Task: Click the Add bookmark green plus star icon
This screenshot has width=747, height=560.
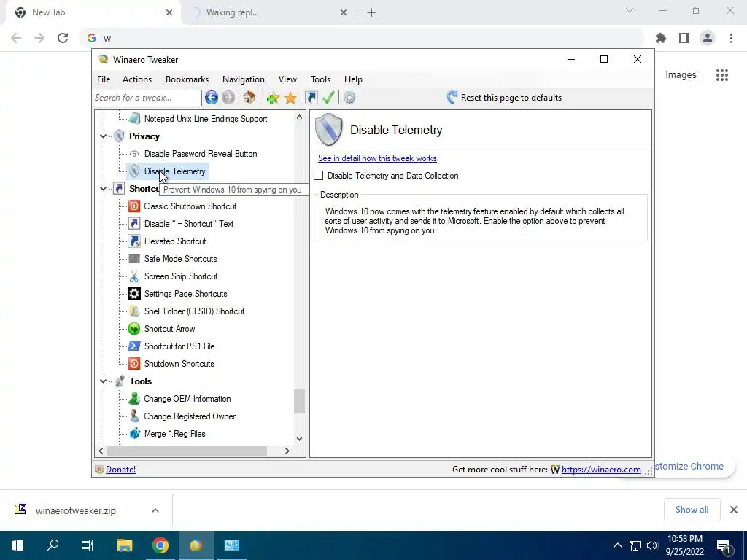Action: [273, 98]
